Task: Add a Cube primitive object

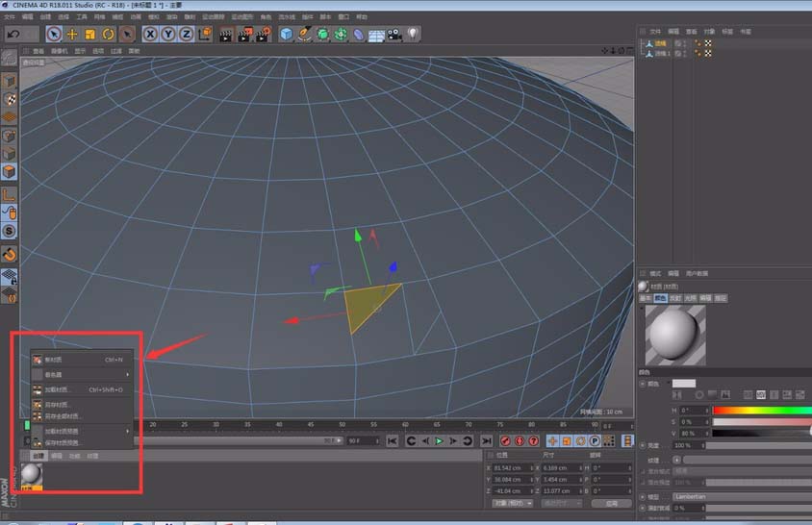Action: pos(286,34)
